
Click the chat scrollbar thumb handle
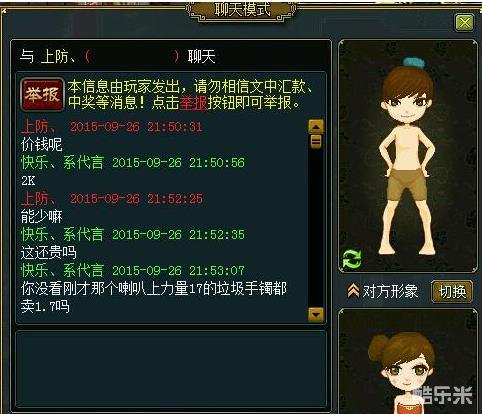(x=316, y=141)
